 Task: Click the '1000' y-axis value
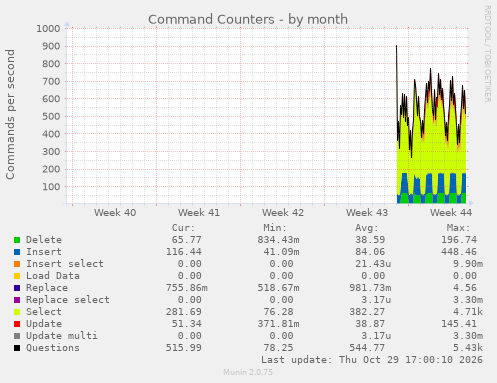click(48, 29)
